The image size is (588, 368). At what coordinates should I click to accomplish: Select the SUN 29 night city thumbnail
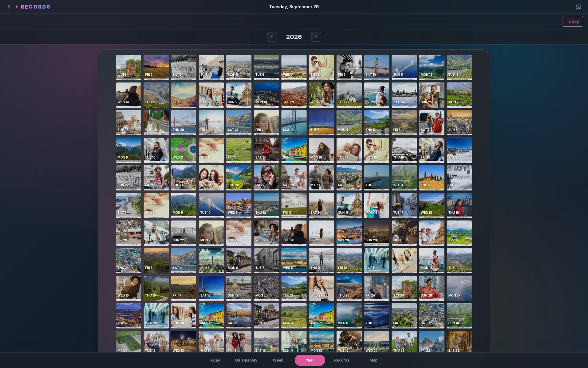pos(377,233)
